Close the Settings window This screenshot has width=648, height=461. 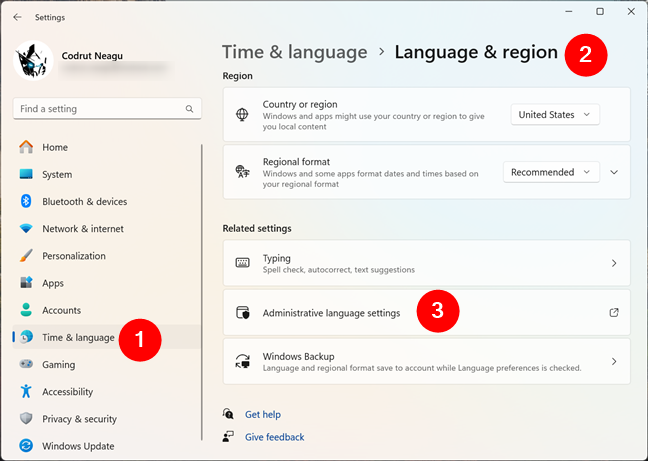click(631, 12)
